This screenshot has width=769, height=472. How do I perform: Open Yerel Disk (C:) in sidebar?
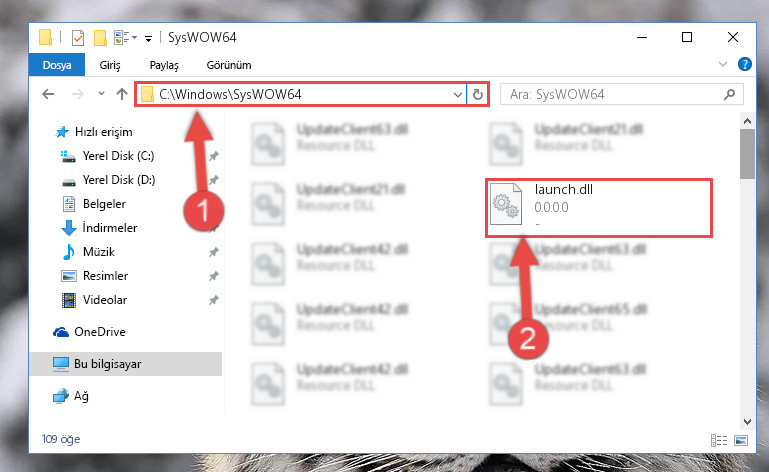[x=118, y=156]
